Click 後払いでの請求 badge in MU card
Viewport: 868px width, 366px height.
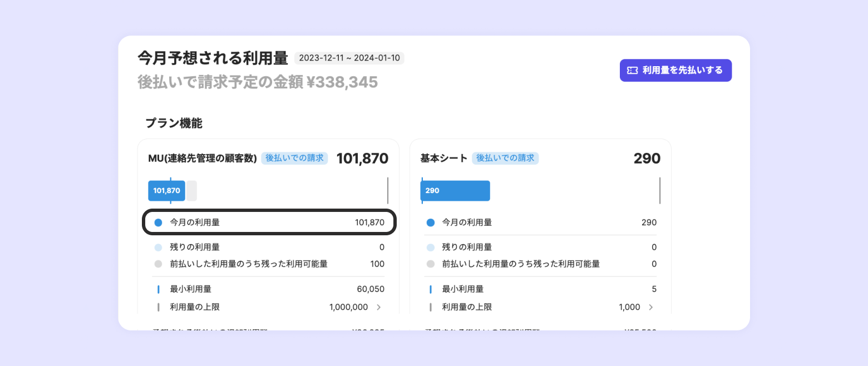point(294,158)
